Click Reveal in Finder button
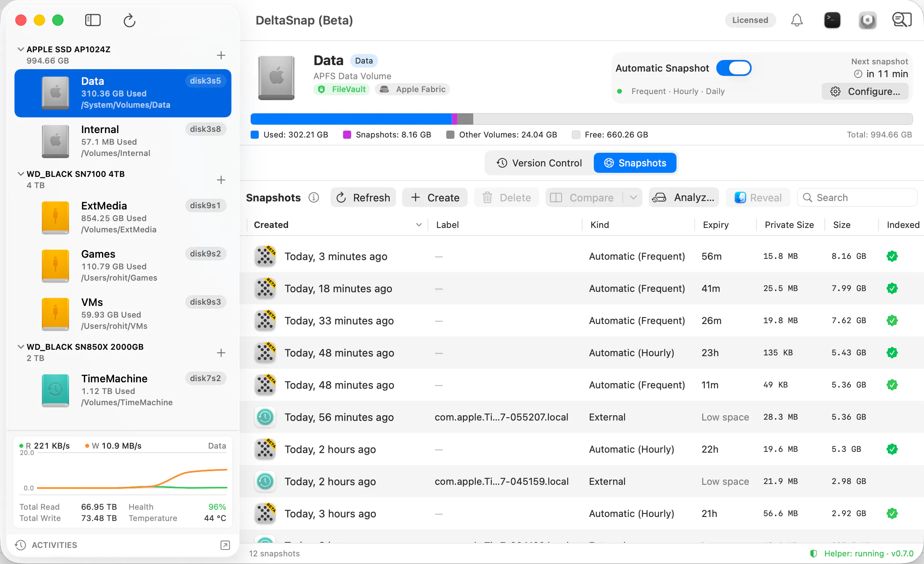 [758, 197]
